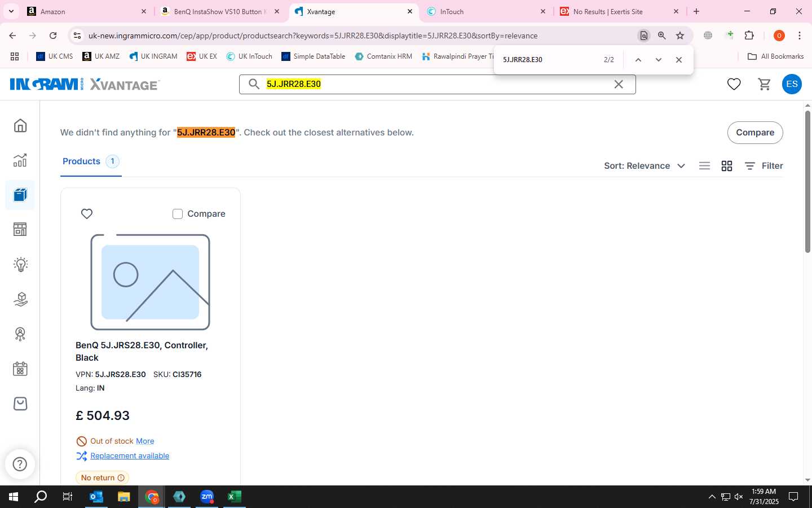Screen dimensions: 812x508
Task: Click the search magnifier icon in search bar
Action: click(254, 84)
